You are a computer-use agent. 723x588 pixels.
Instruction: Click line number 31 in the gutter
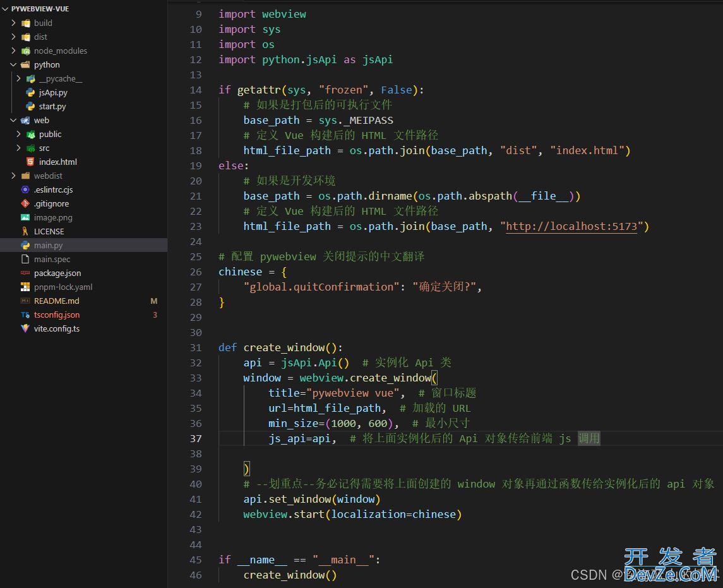point(196,348)
